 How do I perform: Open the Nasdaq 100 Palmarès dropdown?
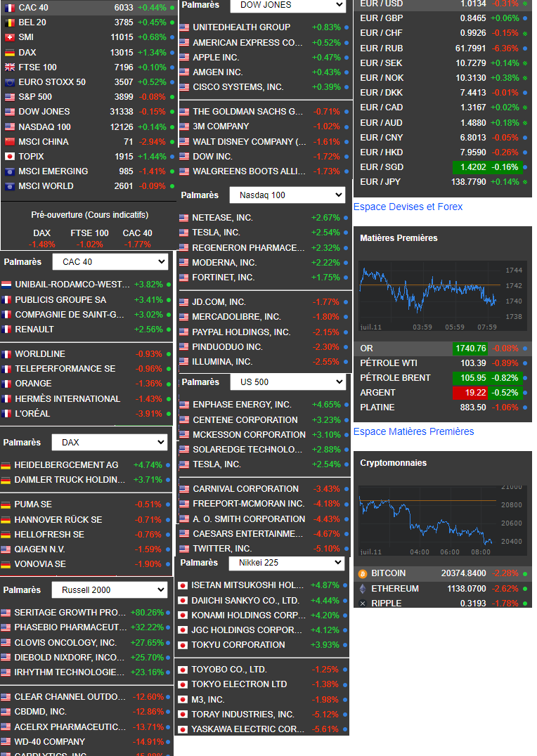pos(287,195)
